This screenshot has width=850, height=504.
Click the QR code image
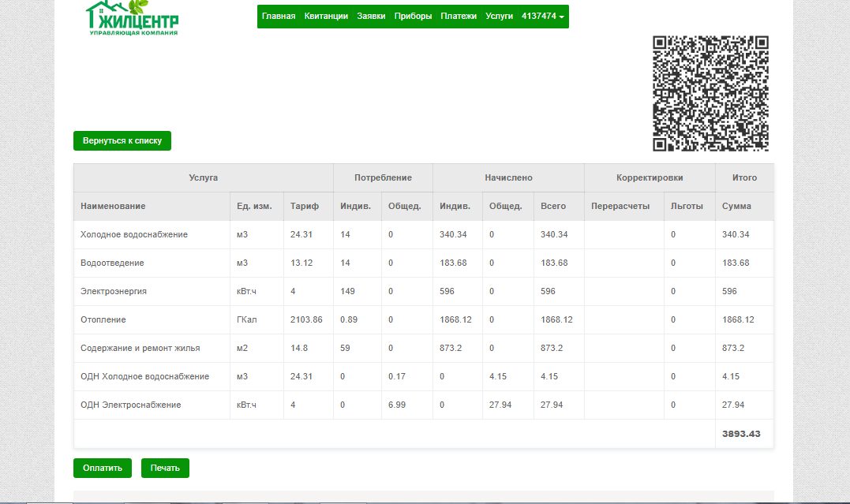pos(710,93)
